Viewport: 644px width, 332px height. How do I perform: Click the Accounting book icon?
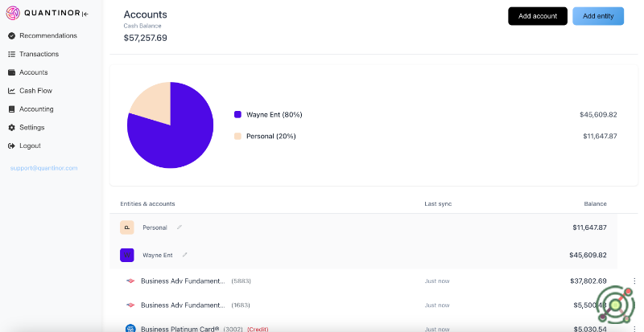[x=11, y=109]
